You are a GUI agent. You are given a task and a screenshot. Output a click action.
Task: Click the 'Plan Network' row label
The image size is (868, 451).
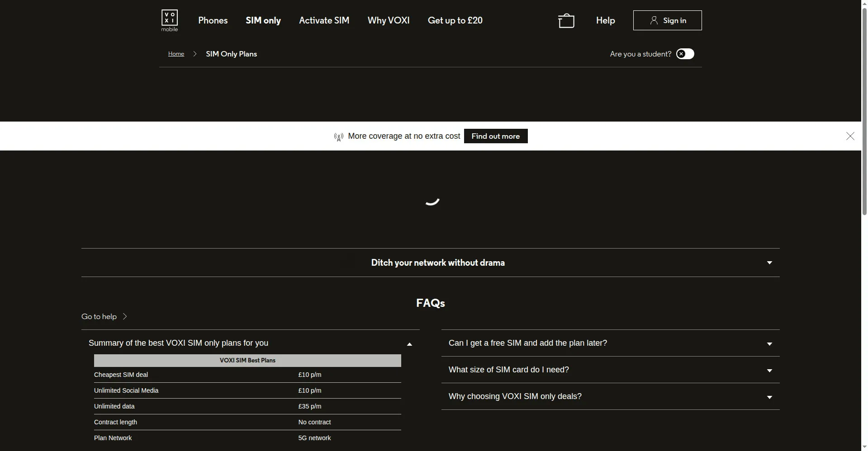tap(113, 438)
